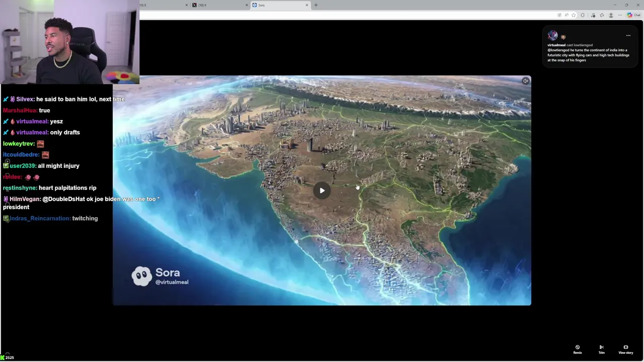
Task: Open virtualmeal's large profile avatar
Action: (x=553, y=35)
